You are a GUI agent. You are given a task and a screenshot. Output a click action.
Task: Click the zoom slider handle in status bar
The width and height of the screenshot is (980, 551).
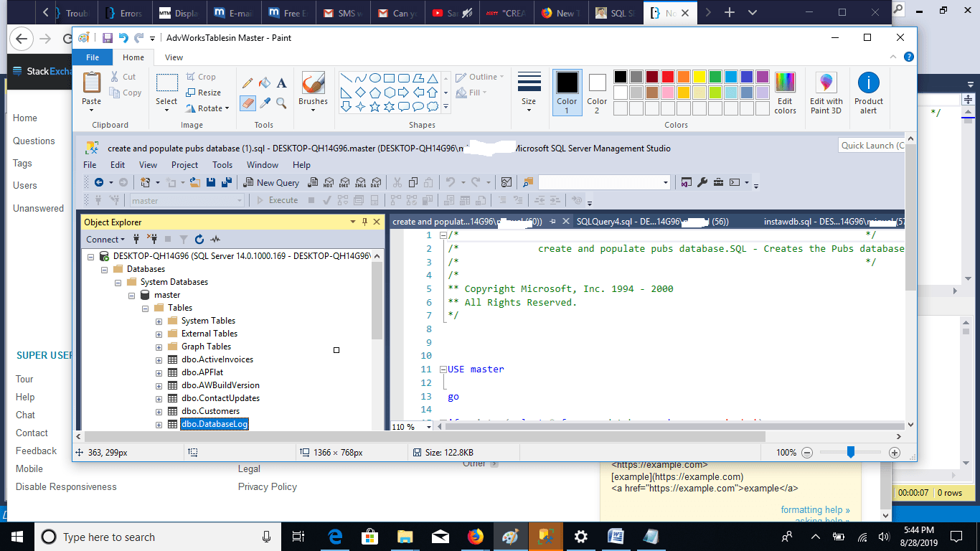pos(850,452)
